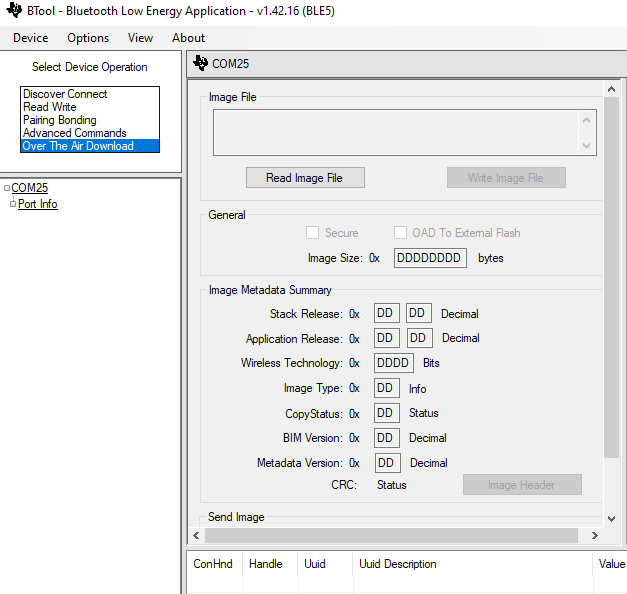Click the Image Type hex field

click(386, 388)
